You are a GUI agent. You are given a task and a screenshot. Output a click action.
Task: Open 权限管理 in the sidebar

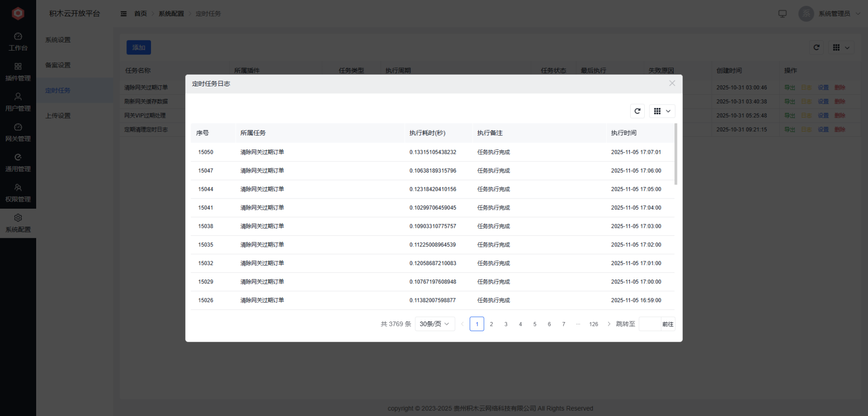tap(18, 193)
